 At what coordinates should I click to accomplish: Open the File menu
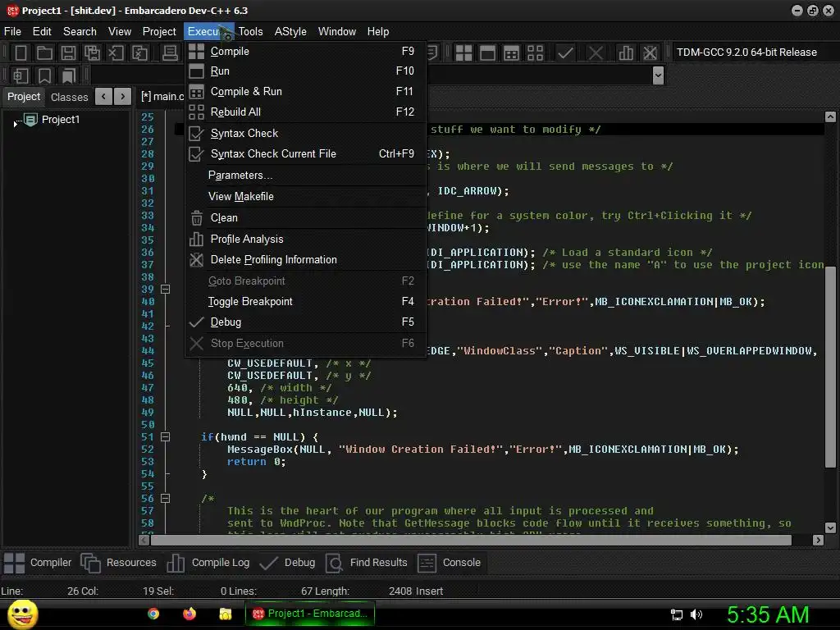[12, 32]
